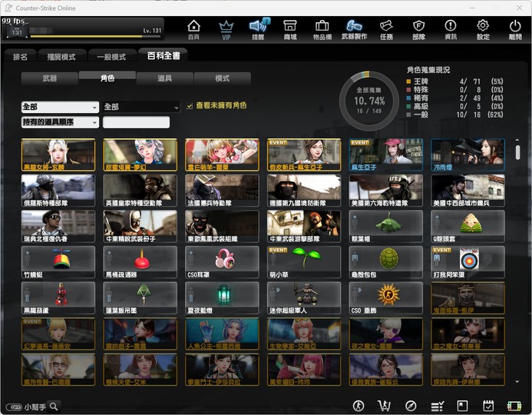Image resolution: width=532 pixels, height=415 pixels.
Task: Toggle the 小幫手 helper switch
Action: [x=14, y=407]
